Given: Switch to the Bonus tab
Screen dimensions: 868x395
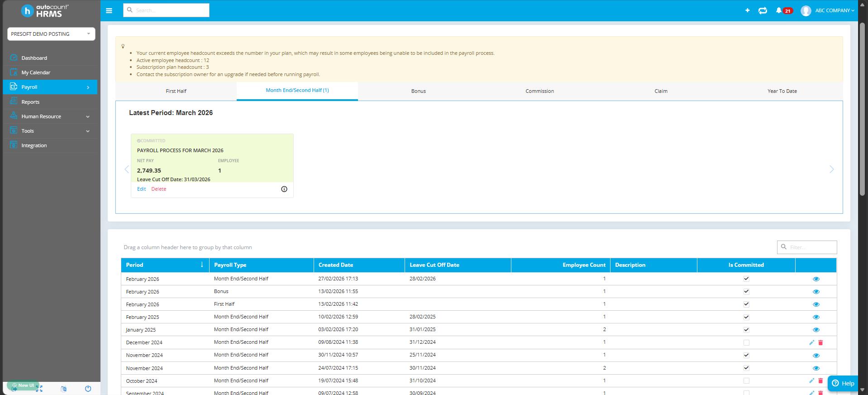Looking at the screenshot, I should 419,91.
